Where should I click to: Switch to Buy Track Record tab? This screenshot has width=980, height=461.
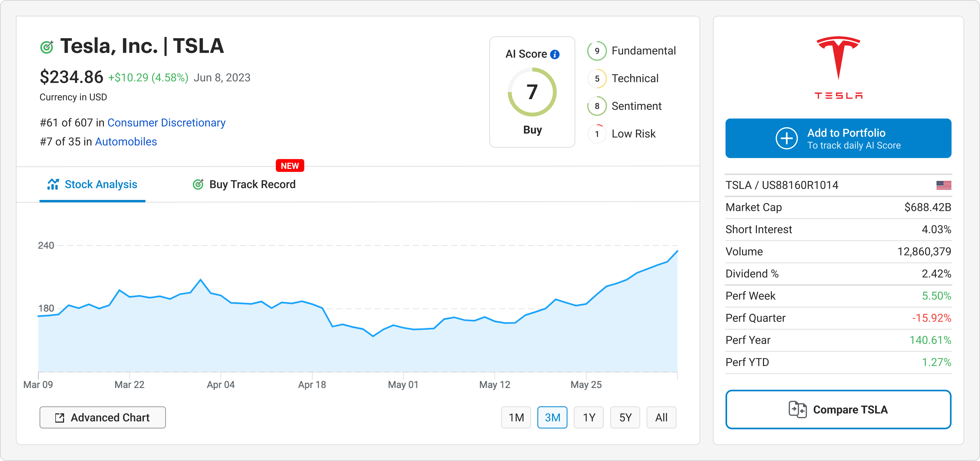point(244,185)
